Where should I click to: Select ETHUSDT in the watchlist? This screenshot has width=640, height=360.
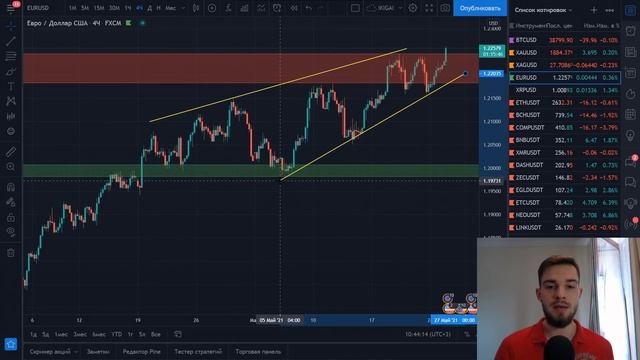(565, 102)
